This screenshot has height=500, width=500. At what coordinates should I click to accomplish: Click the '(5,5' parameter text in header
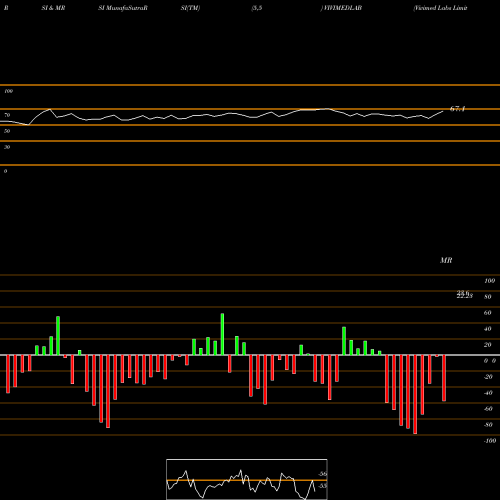click(257, 8)
